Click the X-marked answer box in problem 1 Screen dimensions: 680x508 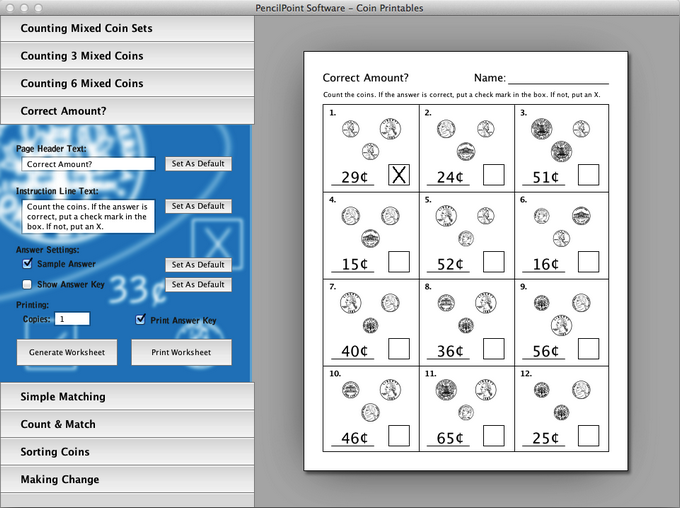coord(399,176)
